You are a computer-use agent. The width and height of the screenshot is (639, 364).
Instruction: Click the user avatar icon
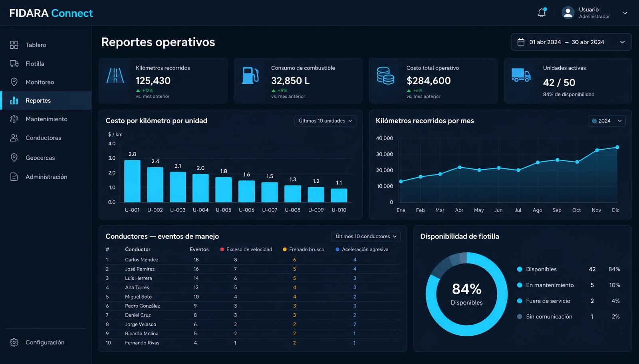(x=568, y=13)
